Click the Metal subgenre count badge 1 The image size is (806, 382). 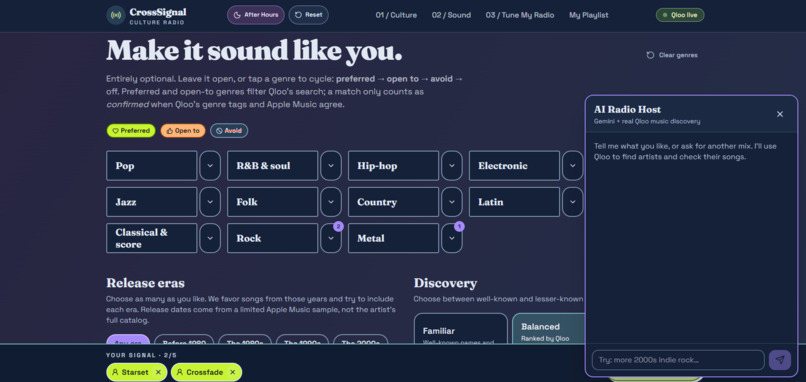click(x=459, y=226)
